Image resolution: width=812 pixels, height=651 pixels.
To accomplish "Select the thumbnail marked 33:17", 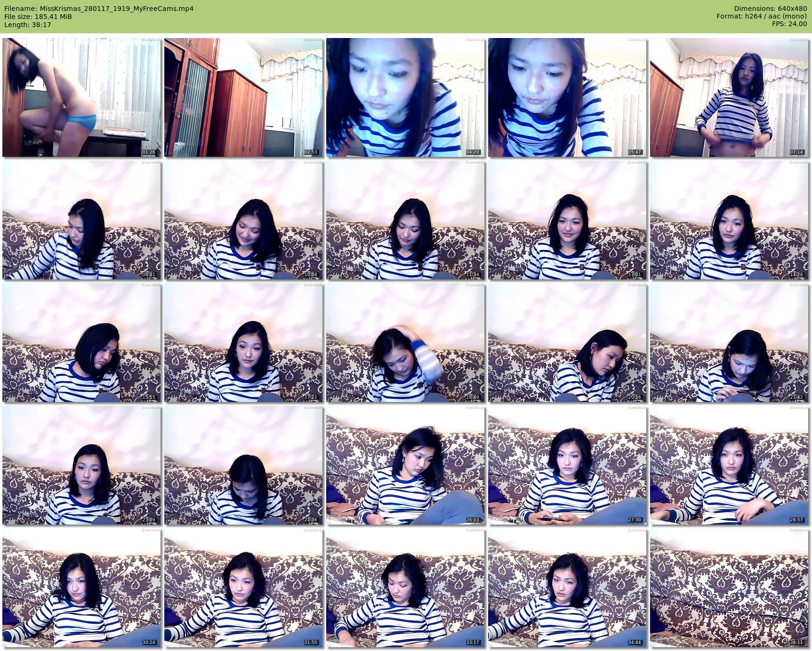I will tap(406, 588).
